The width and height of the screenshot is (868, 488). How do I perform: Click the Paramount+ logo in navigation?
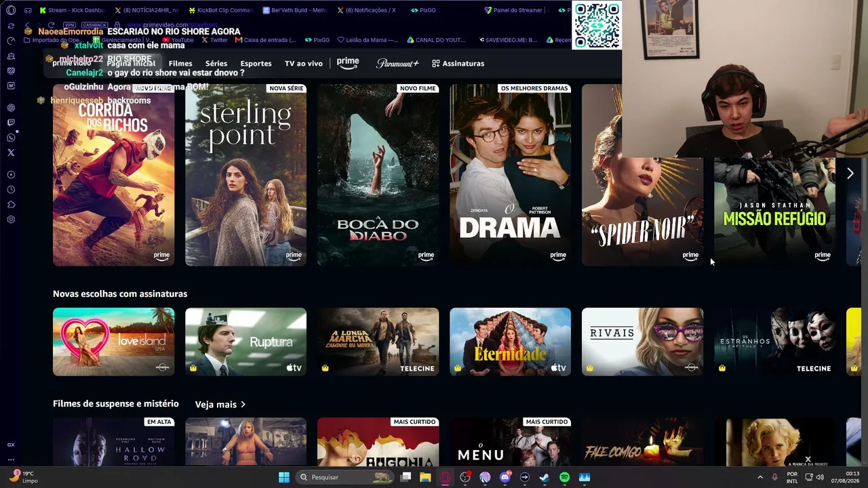tap(397, 63)
